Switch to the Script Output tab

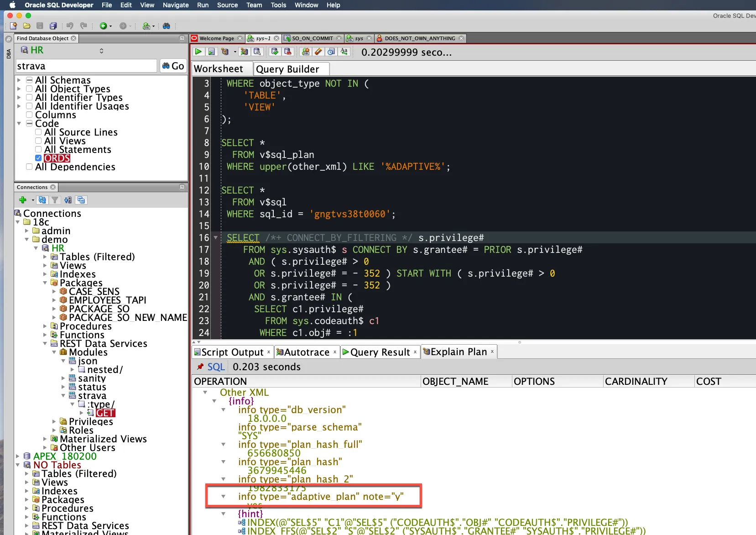[233, 352]
